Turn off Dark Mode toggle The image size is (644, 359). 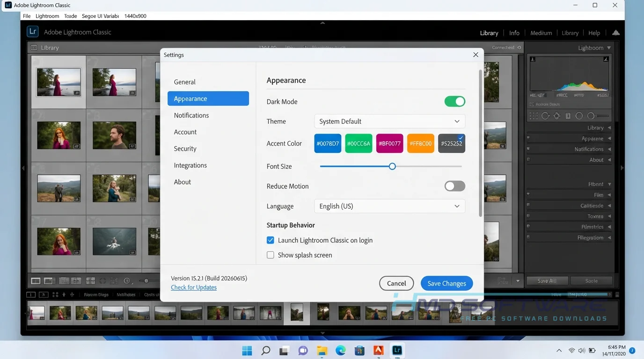coord(455,101)
